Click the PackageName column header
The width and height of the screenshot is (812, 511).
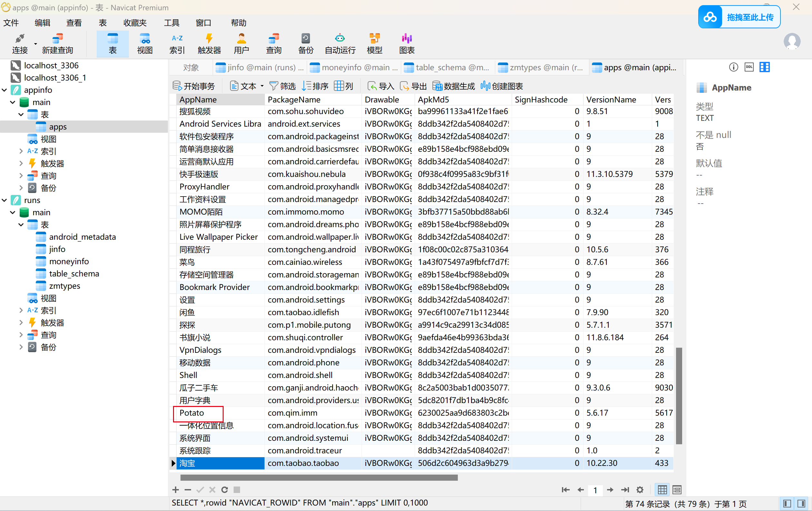coord(313,100)
